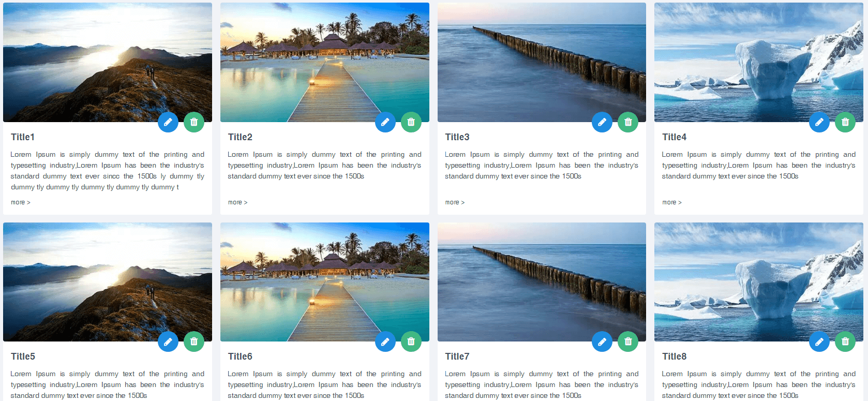Click the Title8 iceberg image
Screen dimensions: 868x401
[759, 282]
